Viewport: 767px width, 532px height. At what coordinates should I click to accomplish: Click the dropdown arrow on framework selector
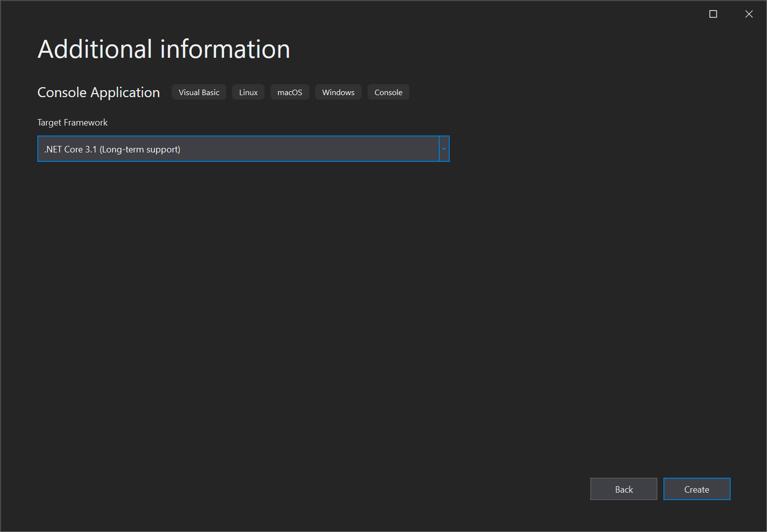[444, 148]
